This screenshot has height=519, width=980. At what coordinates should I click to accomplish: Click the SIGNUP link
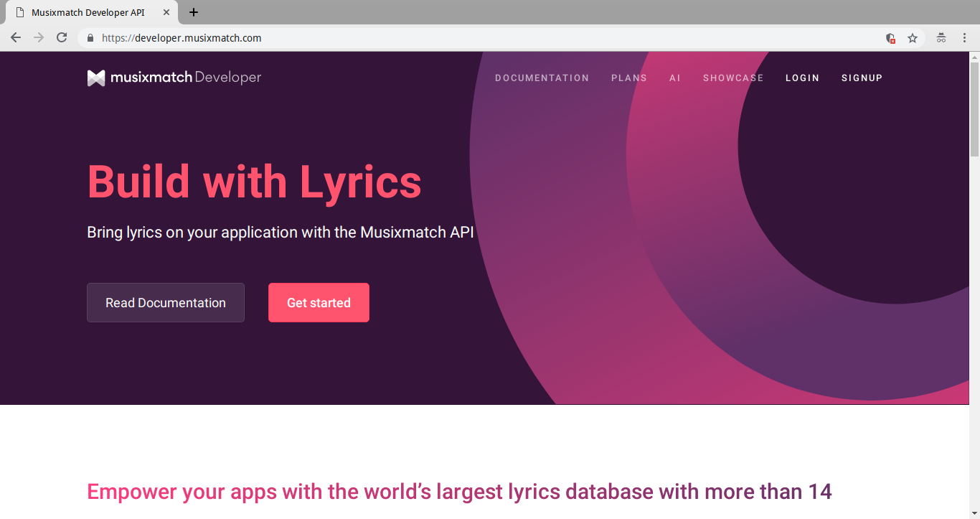point(862,78)
